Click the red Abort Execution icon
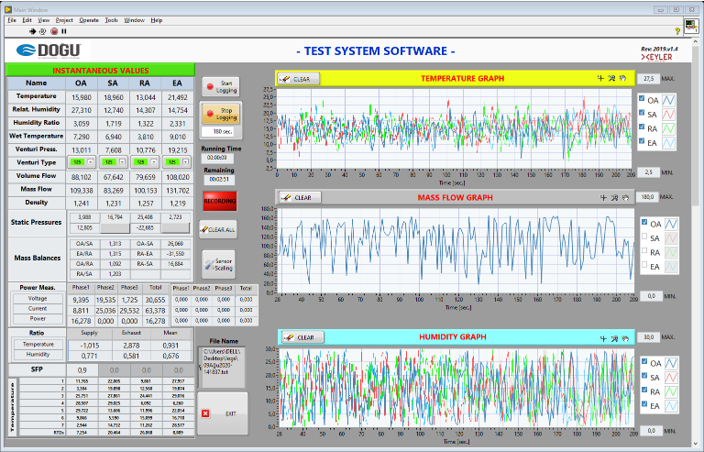Screen dimensions: 704x452 54,31
